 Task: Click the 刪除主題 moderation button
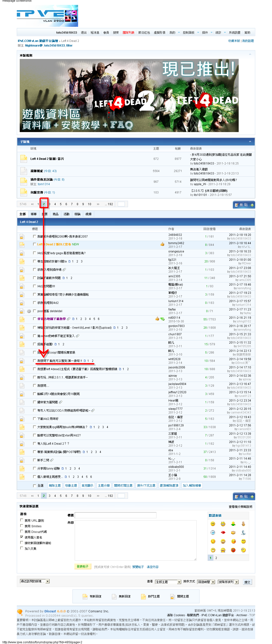[55, 486]
